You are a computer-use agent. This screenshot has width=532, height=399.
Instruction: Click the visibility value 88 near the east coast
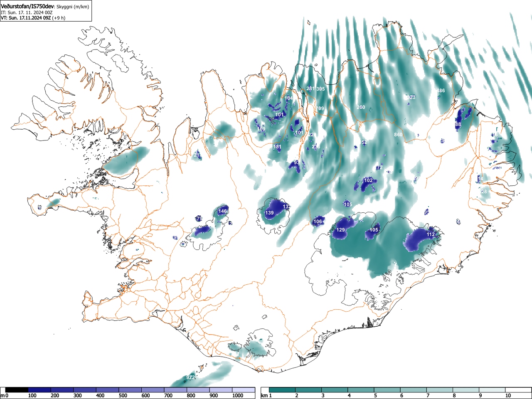point(458,124)
